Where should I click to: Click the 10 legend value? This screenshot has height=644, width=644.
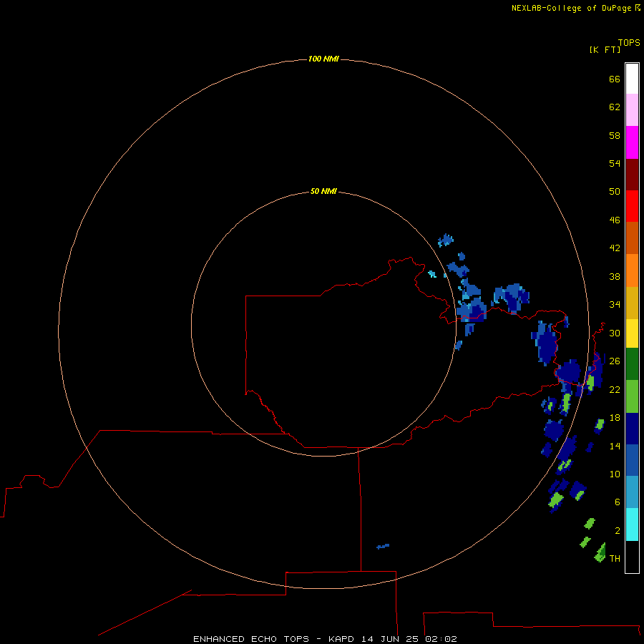tap(615, 474)
